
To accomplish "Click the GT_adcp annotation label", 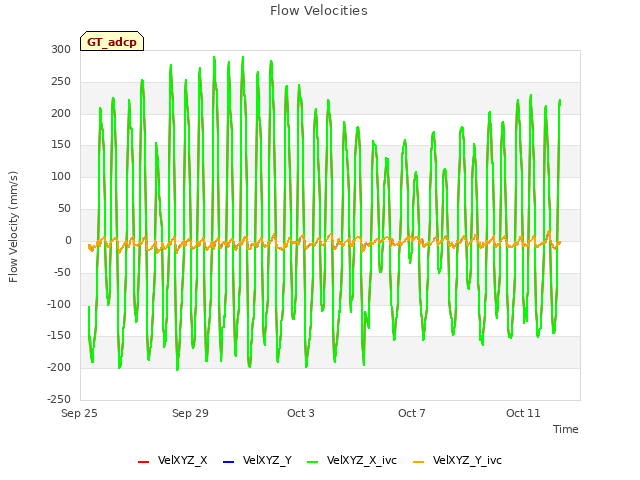I will 112,41.
